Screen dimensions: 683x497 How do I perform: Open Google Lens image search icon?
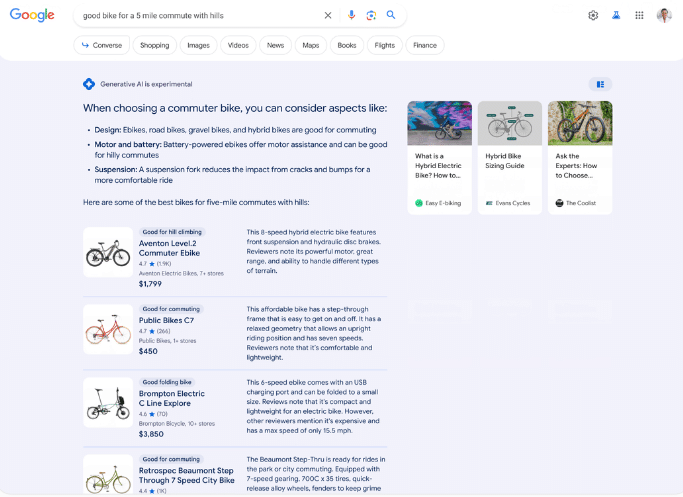click(371, 15)
